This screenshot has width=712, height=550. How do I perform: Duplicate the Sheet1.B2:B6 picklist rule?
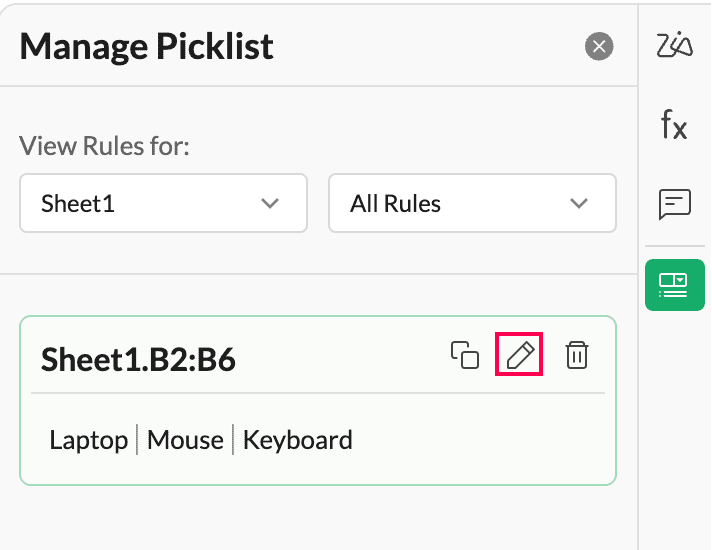(x=464, y=355)
